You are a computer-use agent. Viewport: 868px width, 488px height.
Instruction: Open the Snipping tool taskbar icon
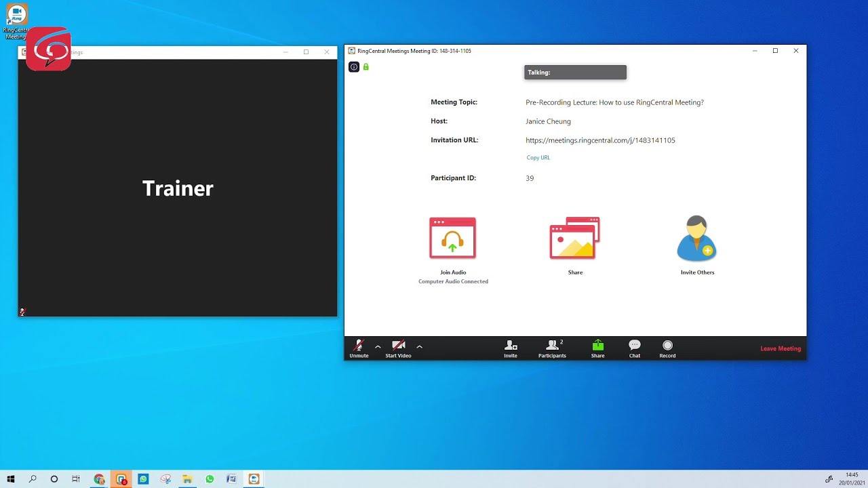pos(165,479)
